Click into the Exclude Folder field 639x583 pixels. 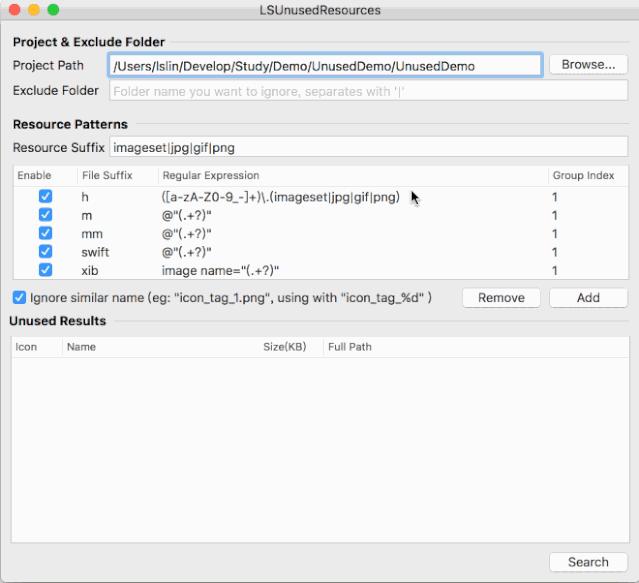point(368,91)
